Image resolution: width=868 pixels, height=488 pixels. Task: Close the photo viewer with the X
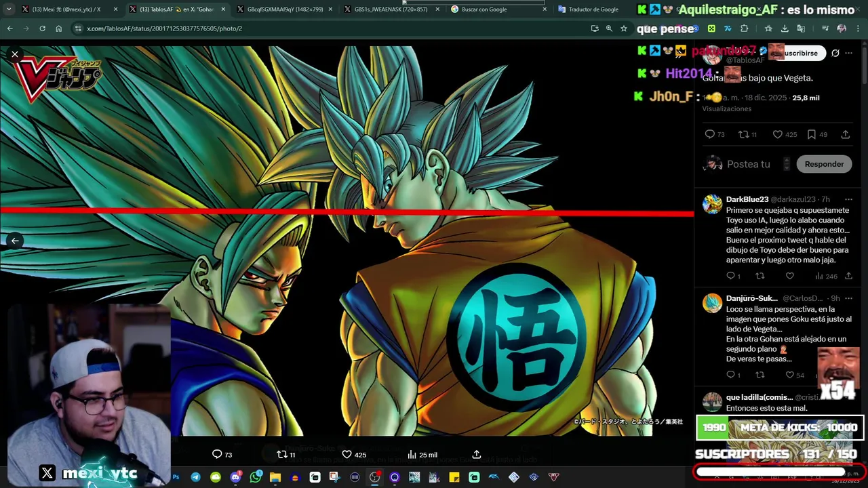click(x=15, y=54)
